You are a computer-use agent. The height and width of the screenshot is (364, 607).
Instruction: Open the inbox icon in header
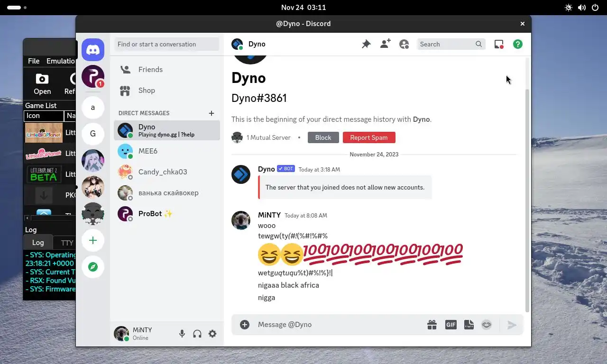pos(499,44)
